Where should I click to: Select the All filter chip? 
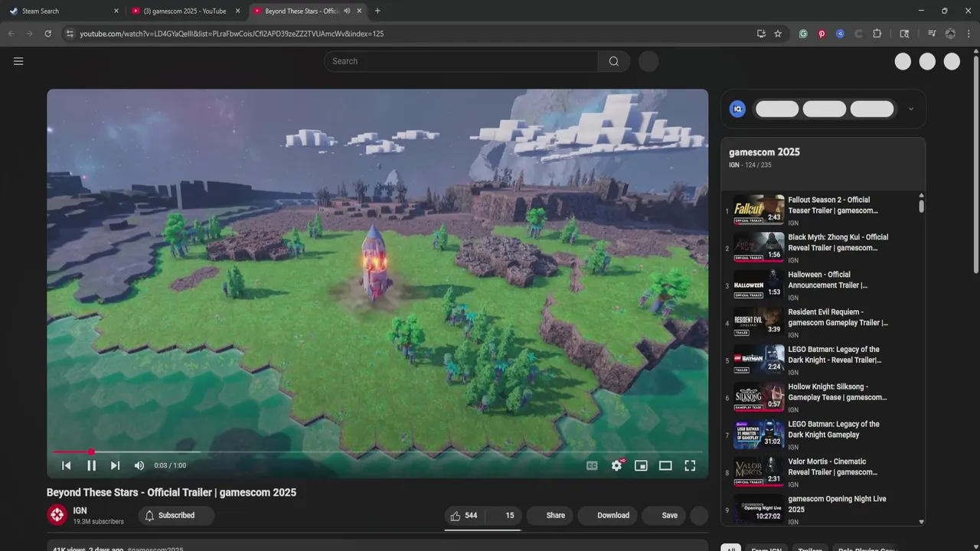731,548
